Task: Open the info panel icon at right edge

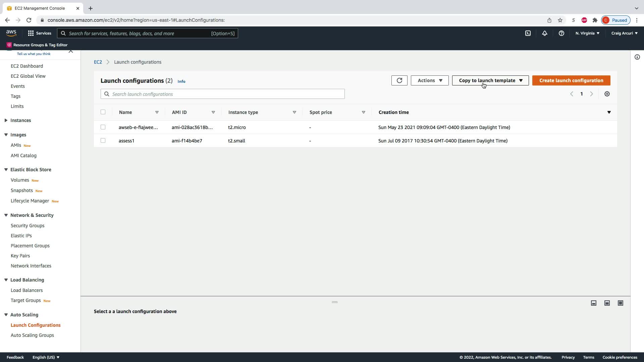Action: 637,57
